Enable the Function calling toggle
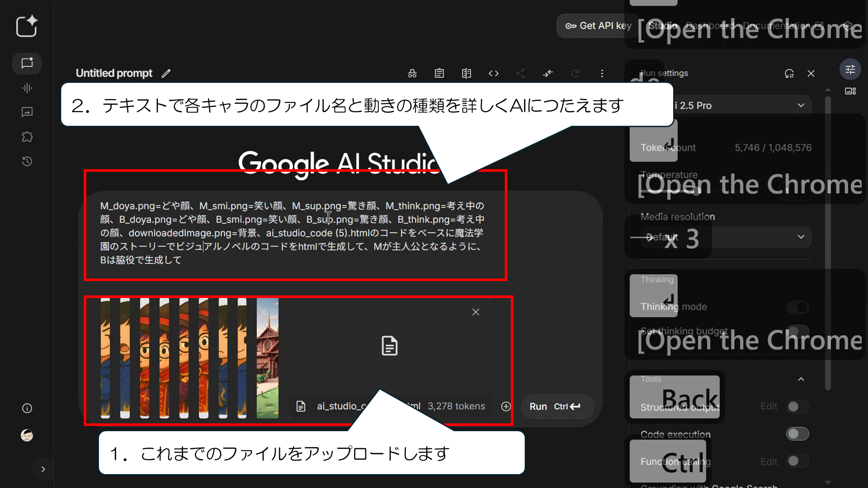Viewport: 868px width, 488px height. [797, 461]
